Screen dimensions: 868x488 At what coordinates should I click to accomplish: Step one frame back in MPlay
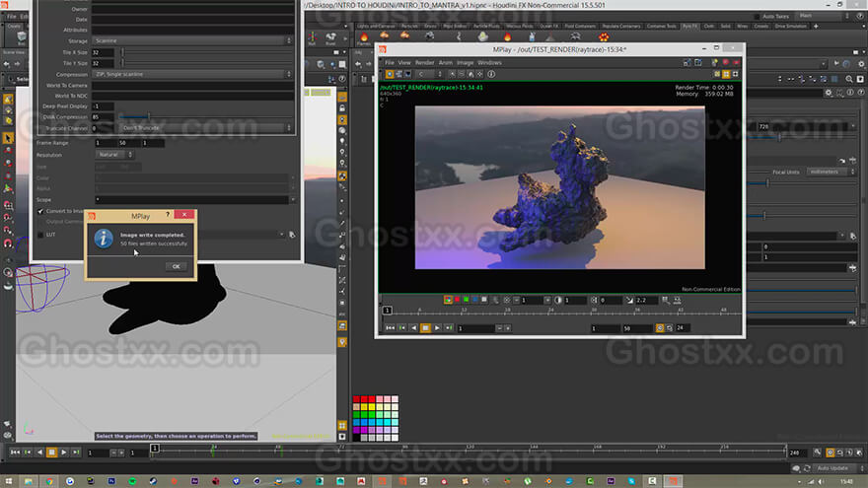pos(401,328)
